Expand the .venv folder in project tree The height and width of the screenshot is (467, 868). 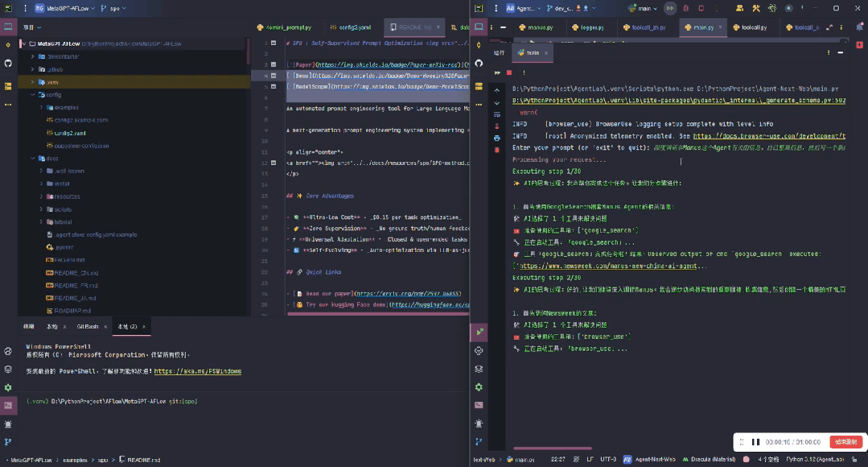point(32,82)
